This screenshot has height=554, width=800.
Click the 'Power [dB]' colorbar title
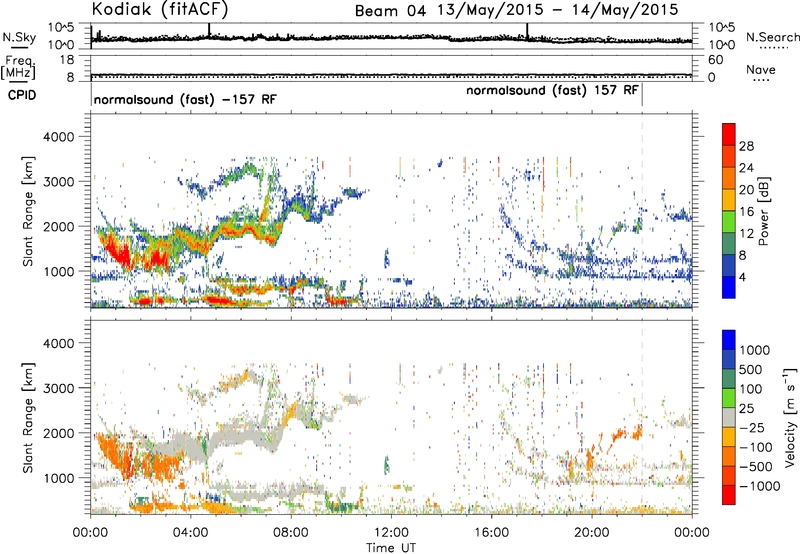point(764,211)
